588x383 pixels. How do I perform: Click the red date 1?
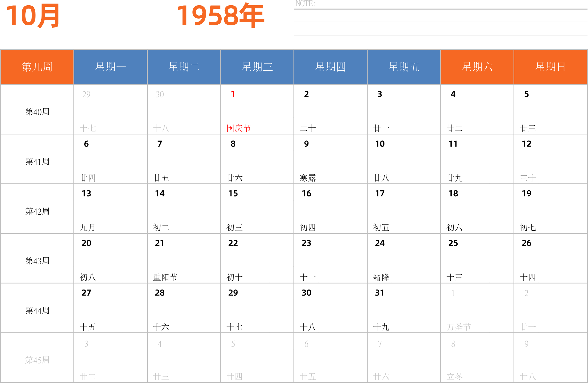point(233,94)
